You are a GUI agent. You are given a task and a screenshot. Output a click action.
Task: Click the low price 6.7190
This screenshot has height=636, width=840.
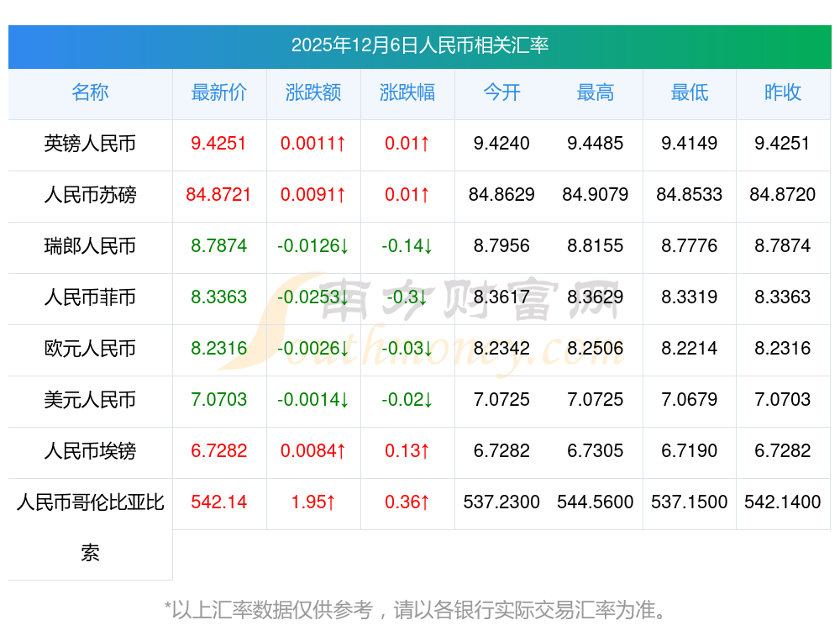click(690, 450)
